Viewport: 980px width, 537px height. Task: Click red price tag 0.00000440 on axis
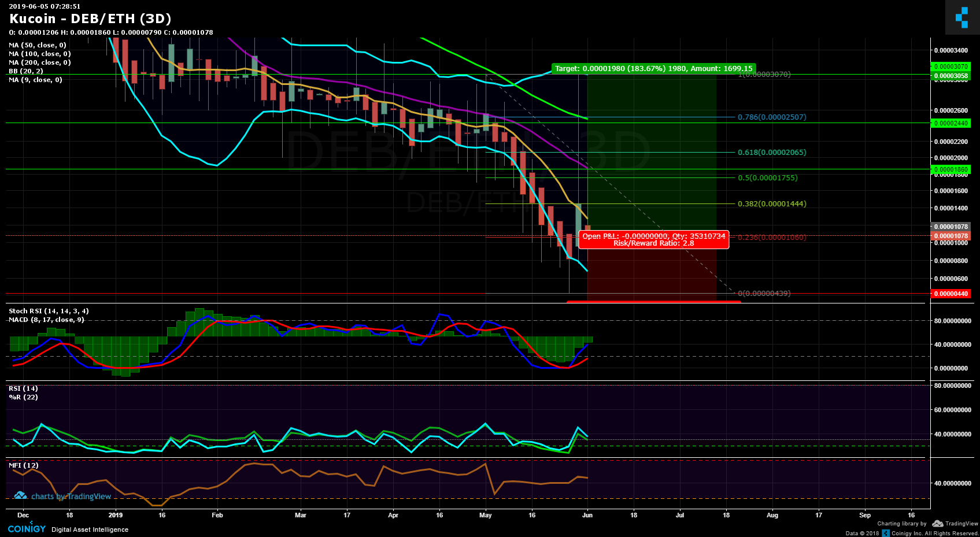(x=951, y=294)
